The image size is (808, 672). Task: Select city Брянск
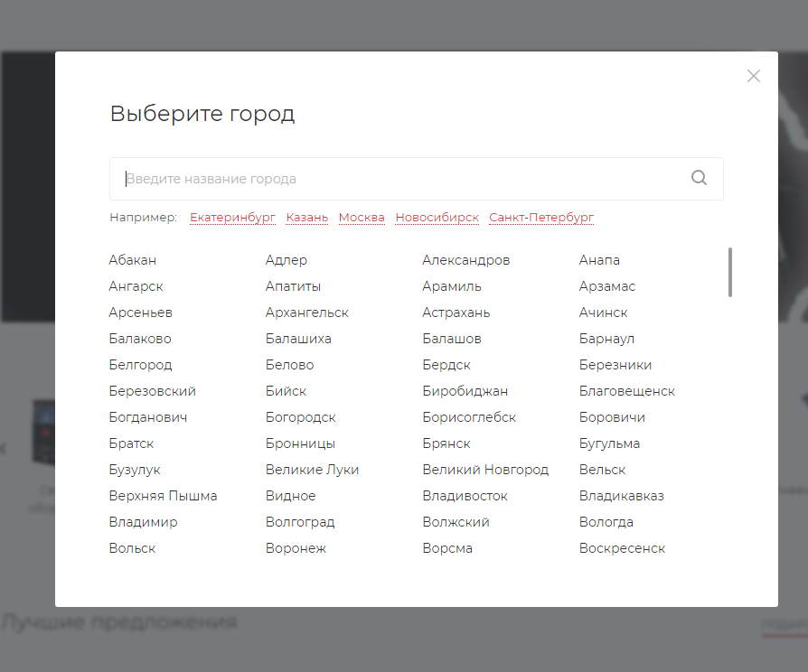pos(446,443)
